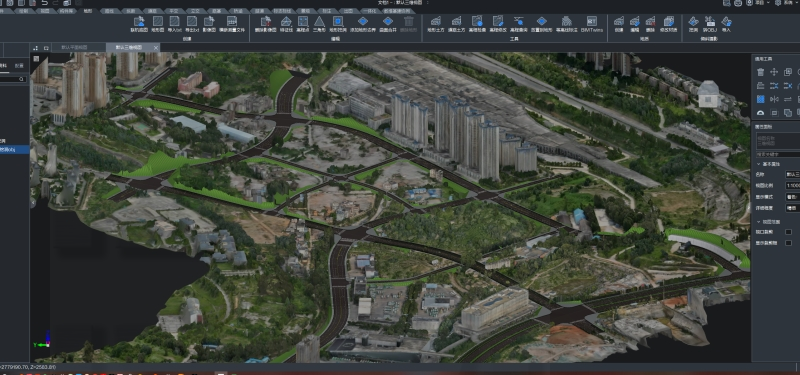Click the surface merge (曲面合并) button
Screen dimensions: 800x375
[x=388, y=24]
